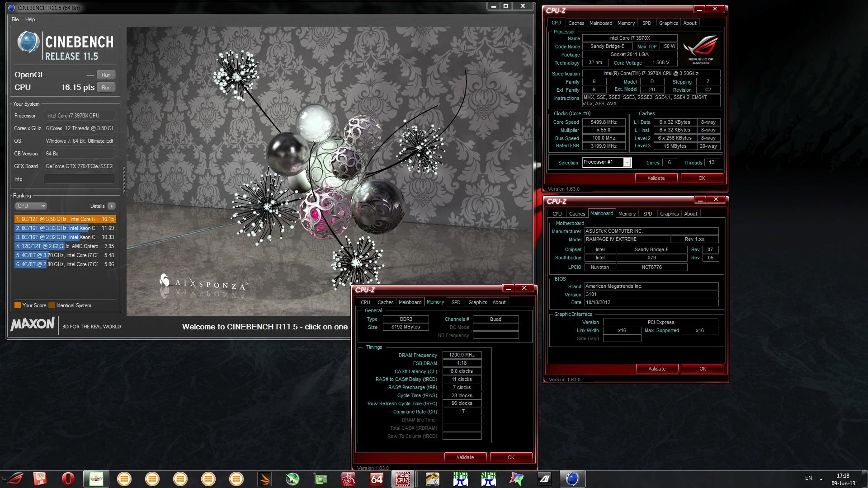Click Validate in Memory CPU-Z window
Viewport: 868px width, 488px height.
point(465,457)
